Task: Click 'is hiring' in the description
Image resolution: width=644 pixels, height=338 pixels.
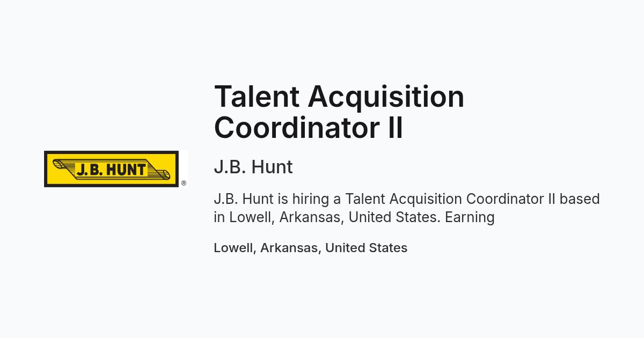Action: pos(303,199)
